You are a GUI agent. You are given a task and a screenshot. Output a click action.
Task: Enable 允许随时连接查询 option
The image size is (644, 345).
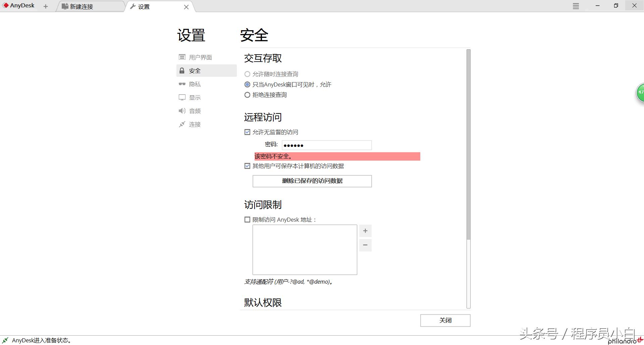[248, 74]
